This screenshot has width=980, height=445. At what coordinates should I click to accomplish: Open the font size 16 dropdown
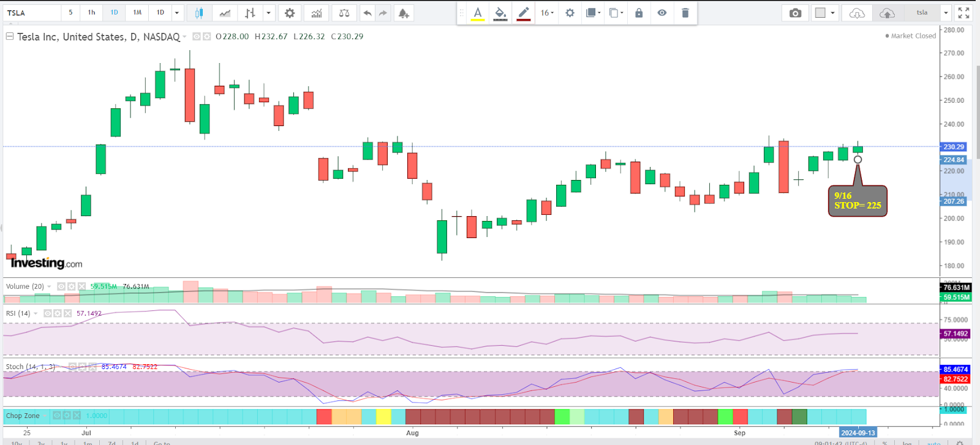tap(547, 13)
